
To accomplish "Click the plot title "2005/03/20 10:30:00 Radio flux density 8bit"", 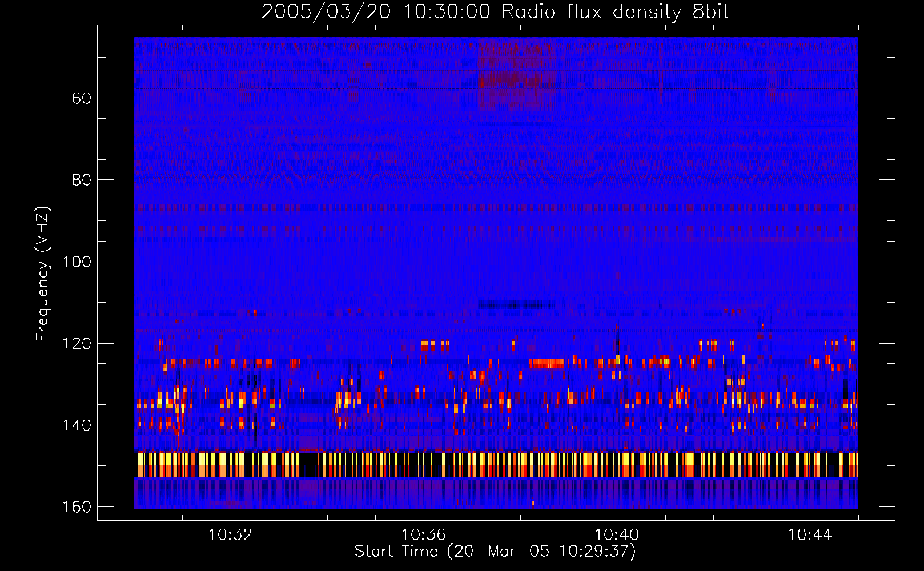I will (x=495, y=11).
